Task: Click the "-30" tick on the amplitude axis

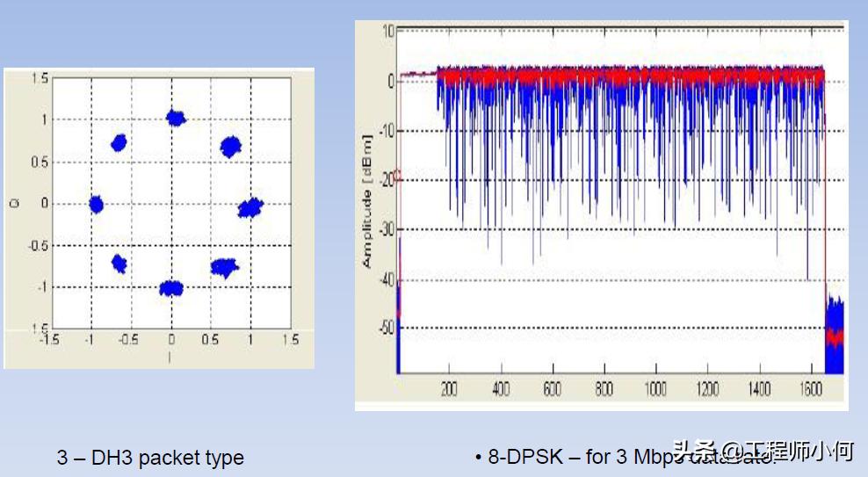Action: (386, 229)
